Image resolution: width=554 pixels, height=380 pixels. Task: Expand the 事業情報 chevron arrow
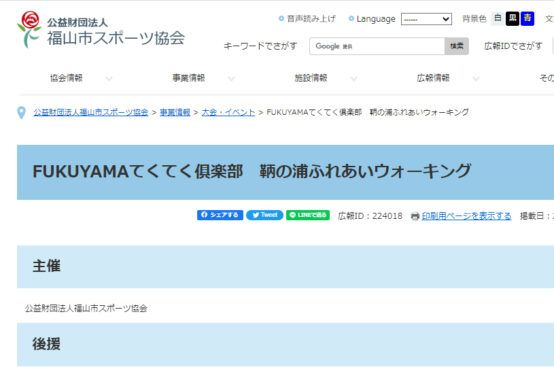tap(231, 78)
